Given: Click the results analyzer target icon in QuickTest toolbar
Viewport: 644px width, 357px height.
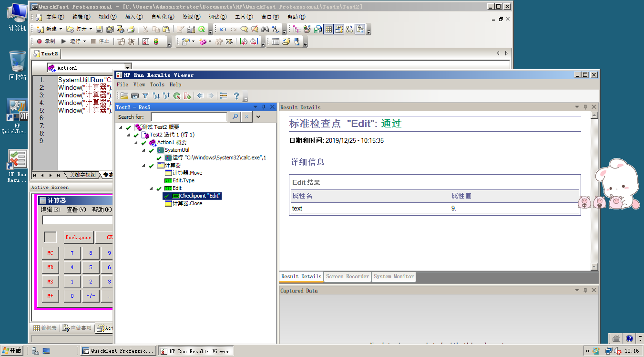Looking at the screenshot, I should tap(202, 29).
